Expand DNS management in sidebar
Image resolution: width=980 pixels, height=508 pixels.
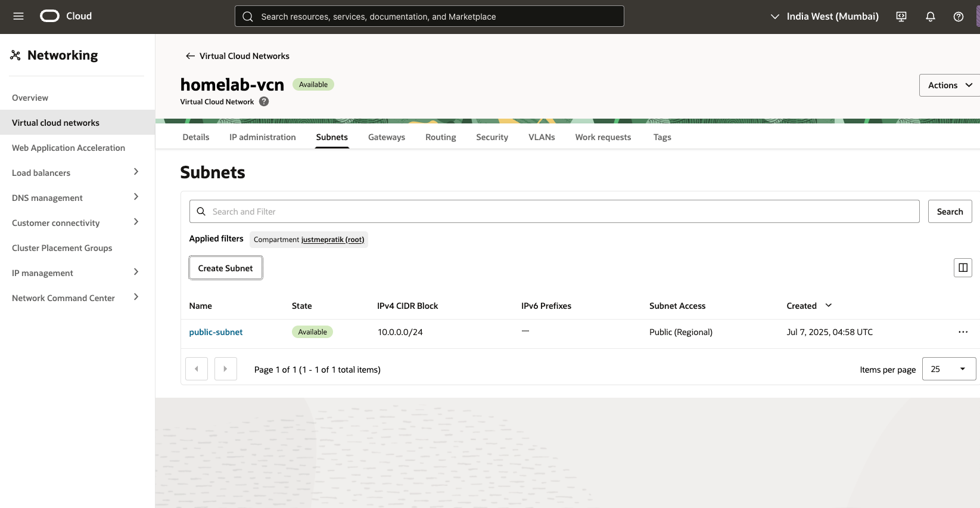pyautogui.click(x=136, y=197)
